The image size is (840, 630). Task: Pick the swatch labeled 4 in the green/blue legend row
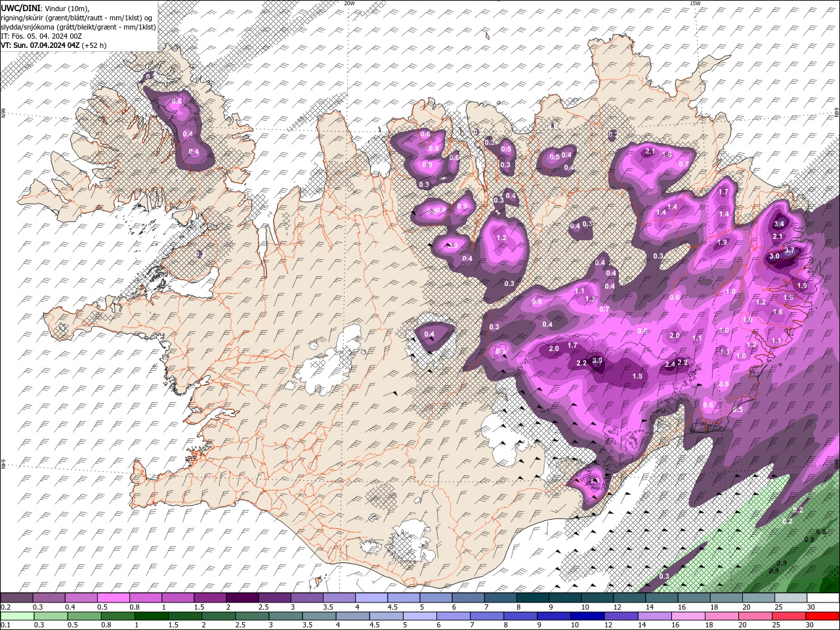click(x=353, y=616)
